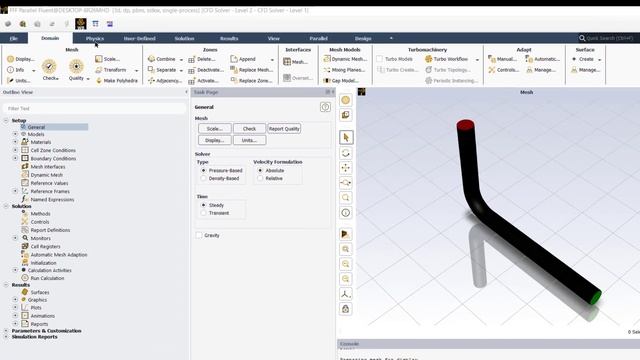Expand Cell Zone Conditions node
Viewport: 640px width, 360px height.
point(15,150)
